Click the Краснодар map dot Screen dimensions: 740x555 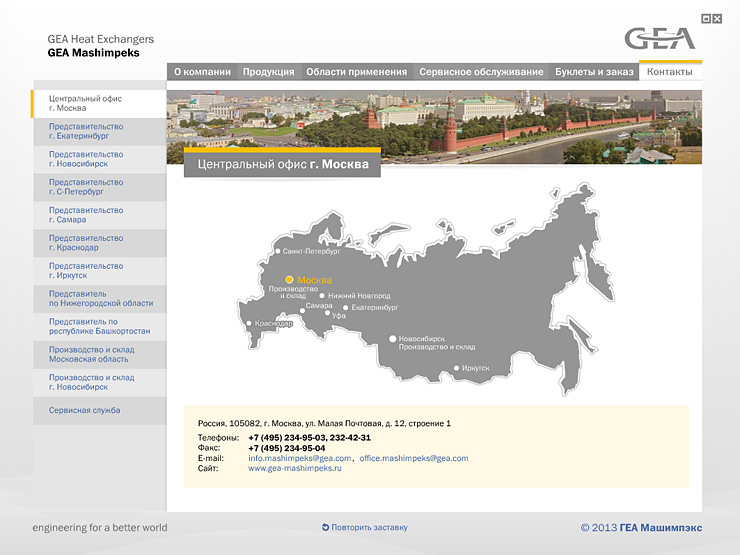pos(249,323)
